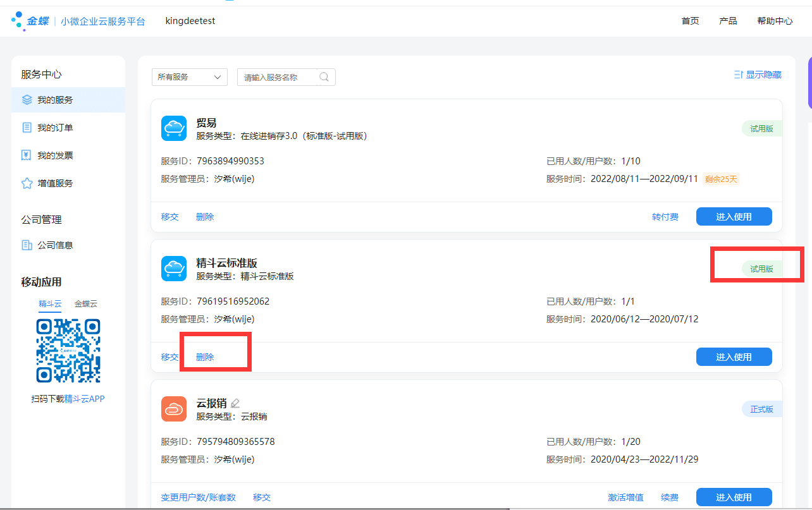812x510 pixels.
Task: Click the 试用版 badge on 贸易
Action: 761,128
